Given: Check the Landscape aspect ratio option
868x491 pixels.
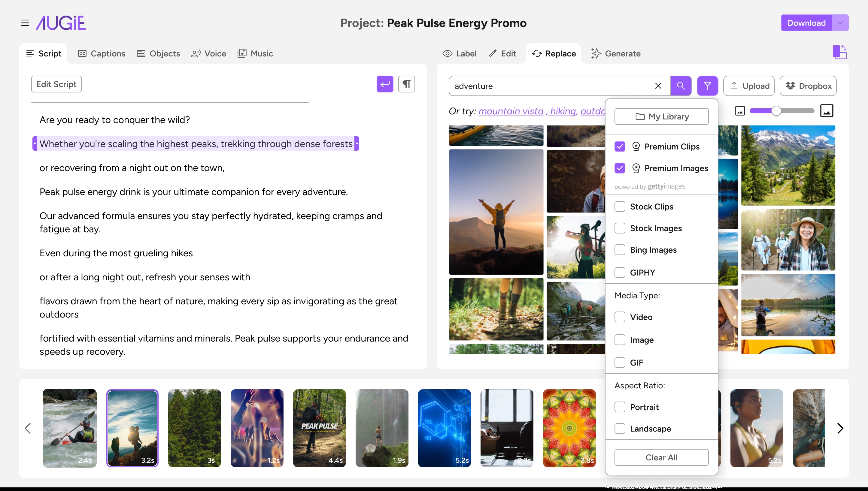Looking at the screenshot, I should (x=620, y=429).
